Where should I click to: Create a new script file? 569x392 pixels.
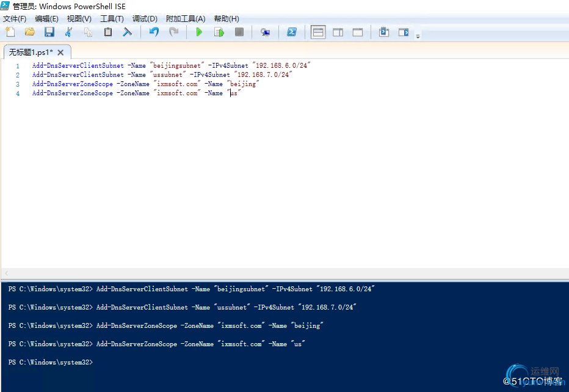click(10, 32)
